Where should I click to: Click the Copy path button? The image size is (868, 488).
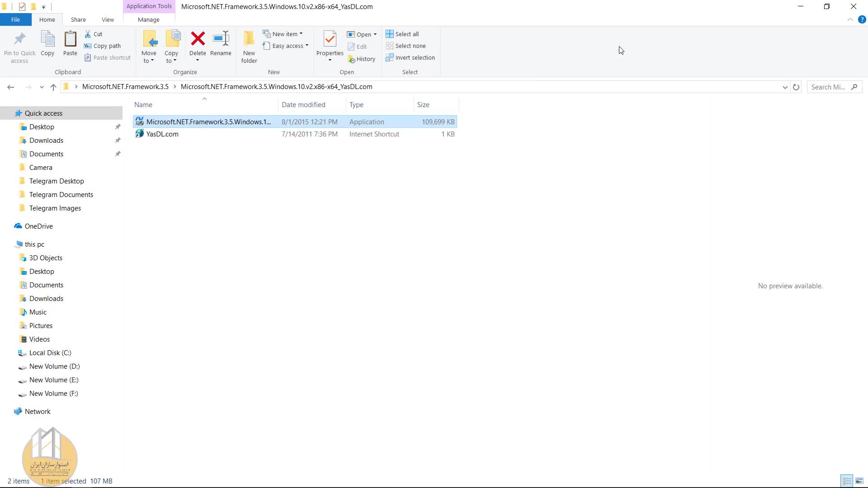click(103, 46)
